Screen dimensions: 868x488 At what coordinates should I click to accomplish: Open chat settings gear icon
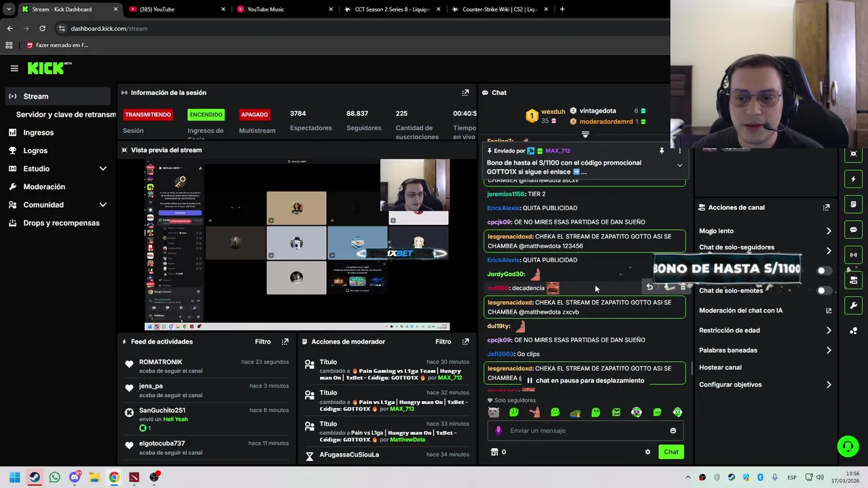point(648,452)
